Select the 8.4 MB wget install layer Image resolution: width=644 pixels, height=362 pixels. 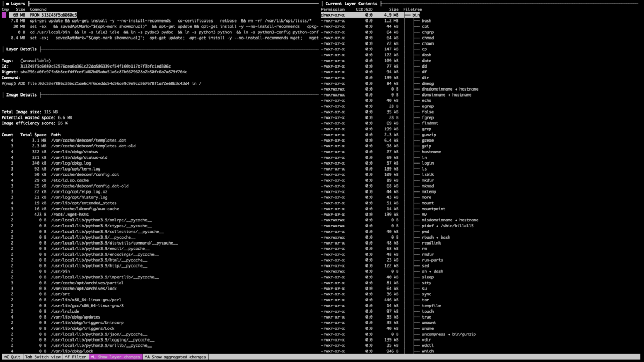coord(160,38)
